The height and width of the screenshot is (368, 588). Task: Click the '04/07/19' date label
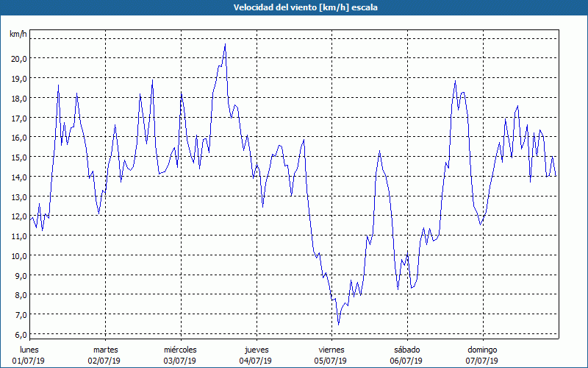256,361
